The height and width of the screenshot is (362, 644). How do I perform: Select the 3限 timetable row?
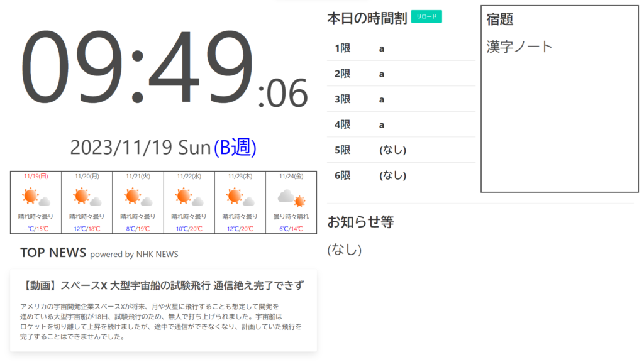pyautogui.click(x=401, y=99)
